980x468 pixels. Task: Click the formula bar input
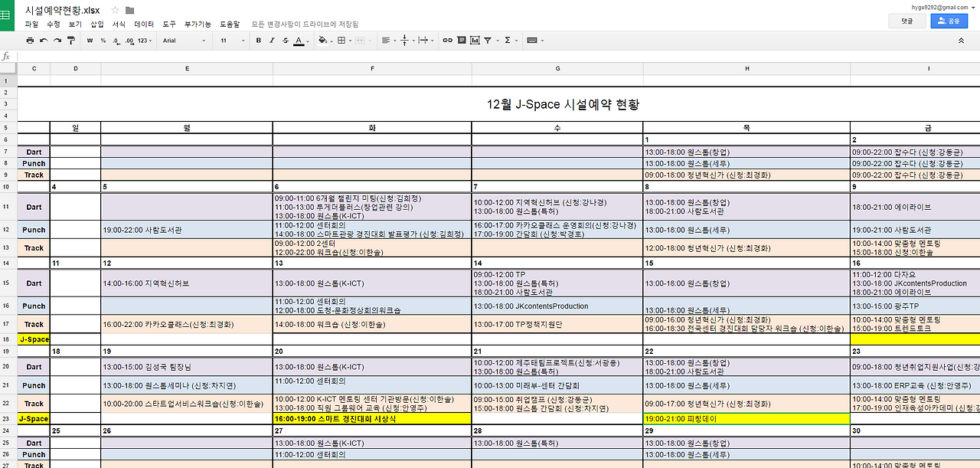pos(498,56)
